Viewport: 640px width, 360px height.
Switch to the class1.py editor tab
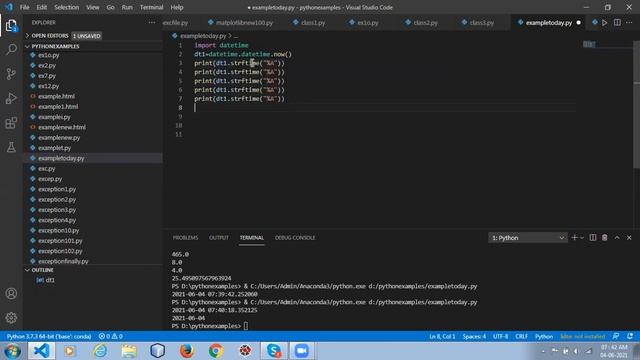click(x=309, y=22)
